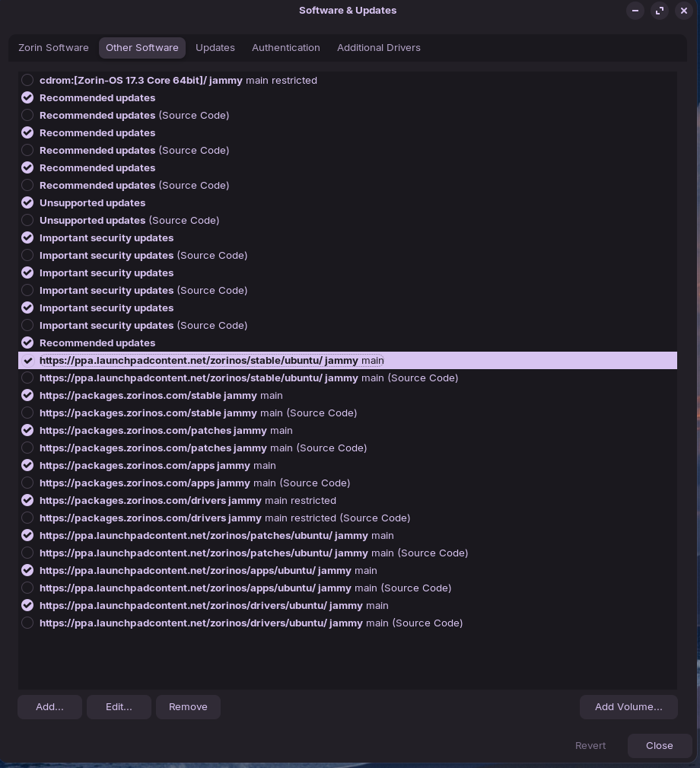The image size is (700, 768).
Task: Uncheck the Unsupported updates checkbox
Action: pyautogui.click(x=27, y=203)
